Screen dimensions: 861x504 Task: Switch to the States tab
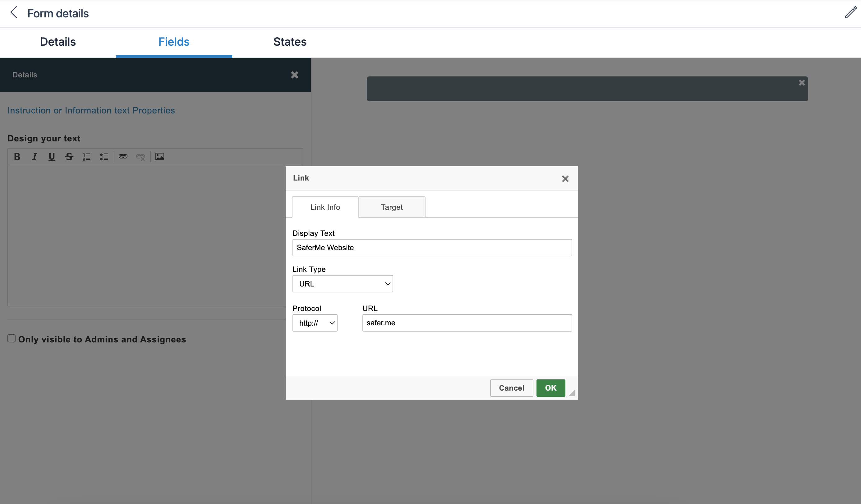click(x=289, y=42)
